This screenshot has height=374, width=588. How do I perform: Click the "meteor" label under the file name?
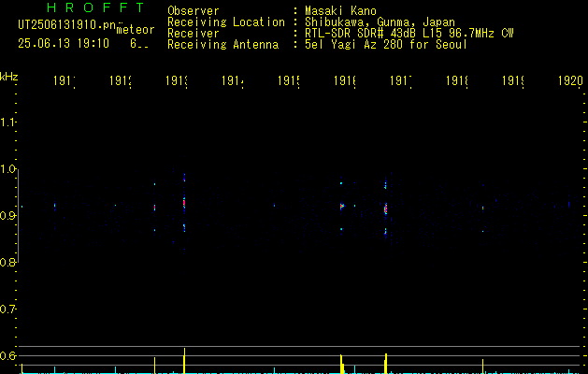point(136,30)
